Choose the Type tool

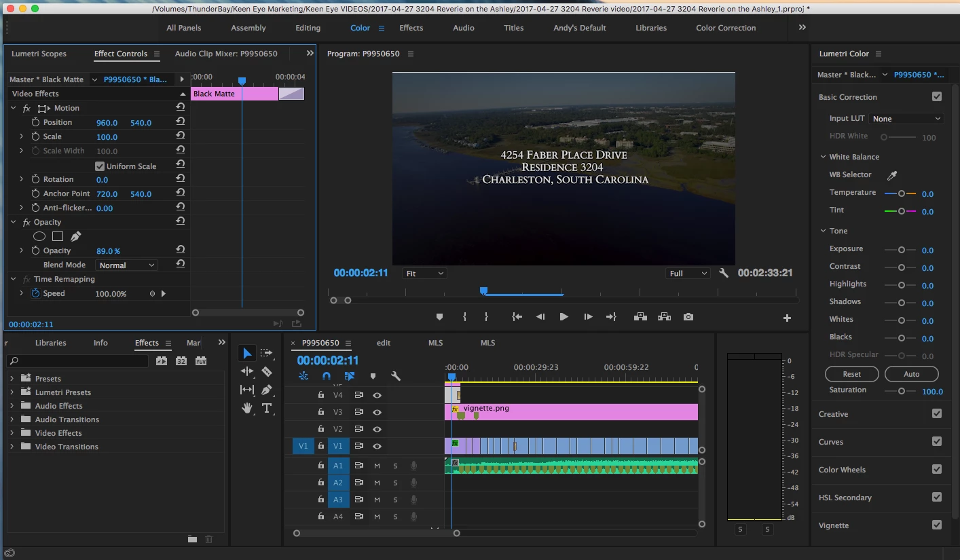click(267, 408)
